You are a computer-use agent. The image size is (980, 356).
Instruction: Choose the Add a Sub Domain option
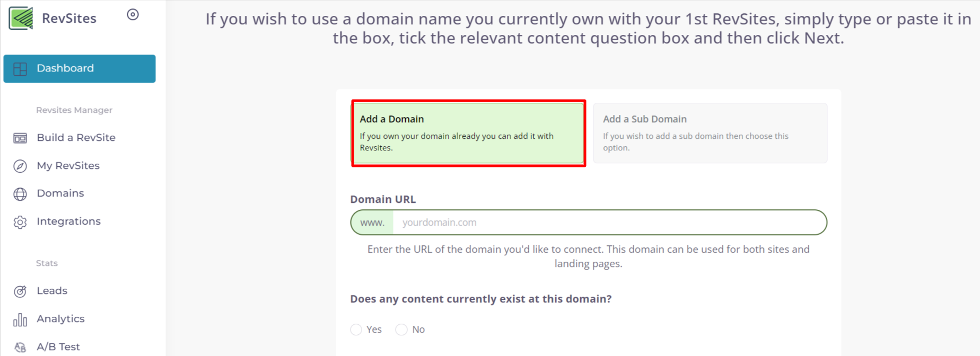(710, 133)
